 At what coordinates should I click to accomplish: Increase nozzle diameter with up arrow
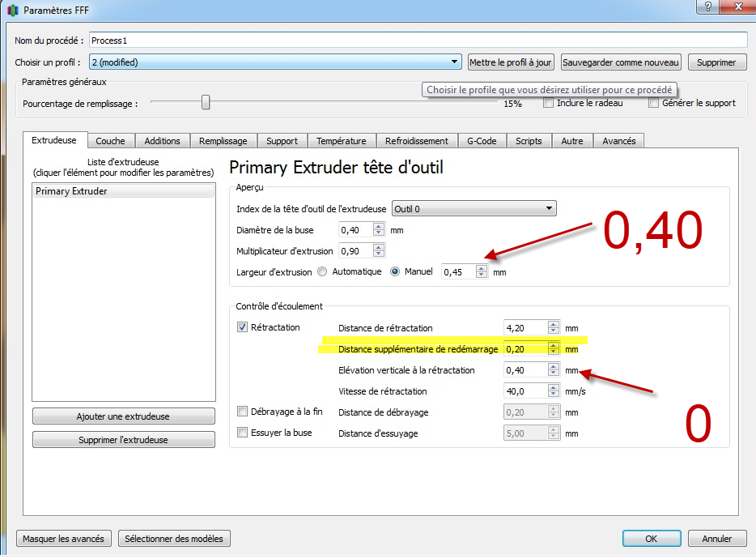pyautogui.click(x=379, y=226)
